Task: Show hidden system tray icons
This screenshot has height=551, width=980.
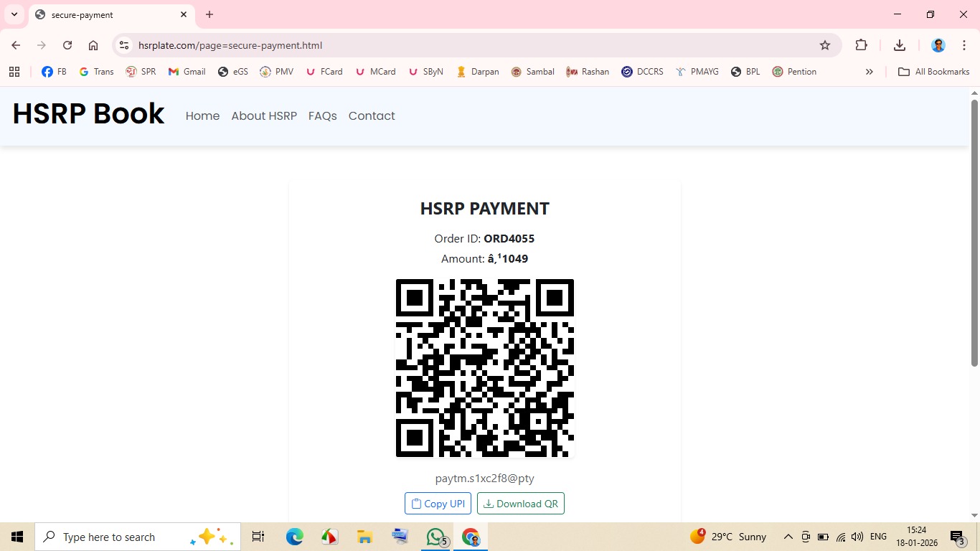Action: click(788, 537)
